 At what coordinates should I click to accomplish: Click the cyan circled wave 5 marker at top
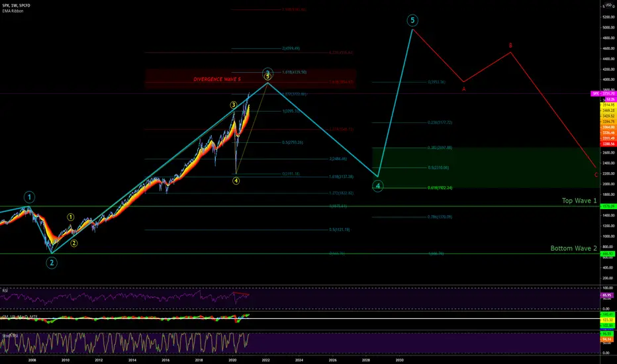[412, 21]
